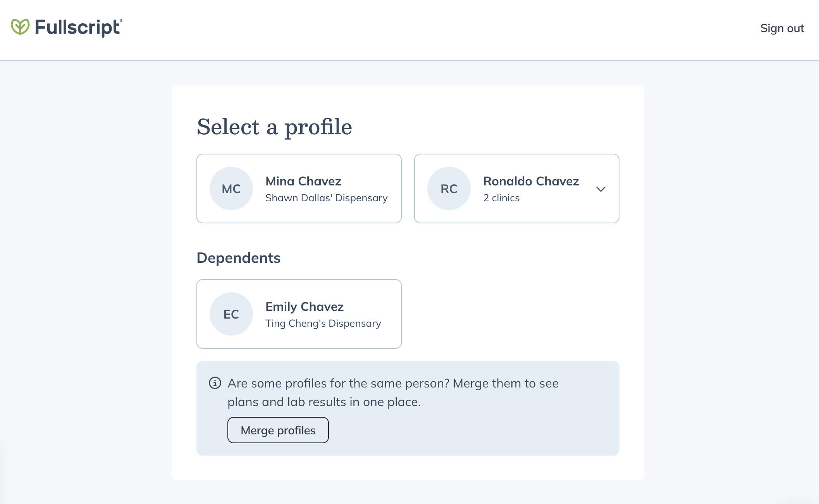Select the Emily Chavez dependent profile
Image resolution: width=819 pixels, height=504 pixels.
299,314
